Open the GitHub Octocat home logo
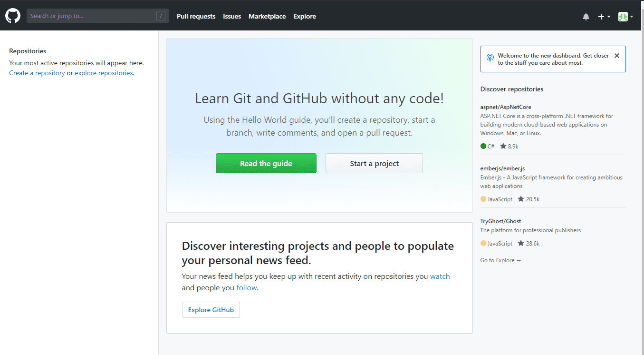644x355 pixels. point(13,16)
